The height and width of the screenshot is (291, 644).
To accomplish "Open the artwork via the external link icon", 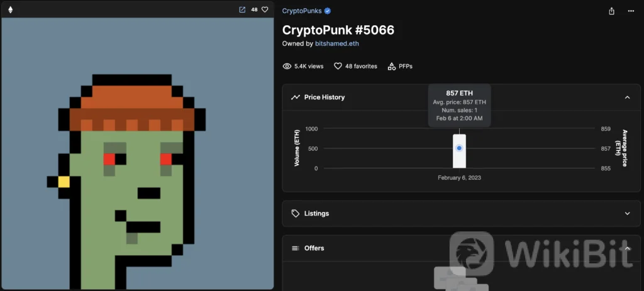I will 242,9.
